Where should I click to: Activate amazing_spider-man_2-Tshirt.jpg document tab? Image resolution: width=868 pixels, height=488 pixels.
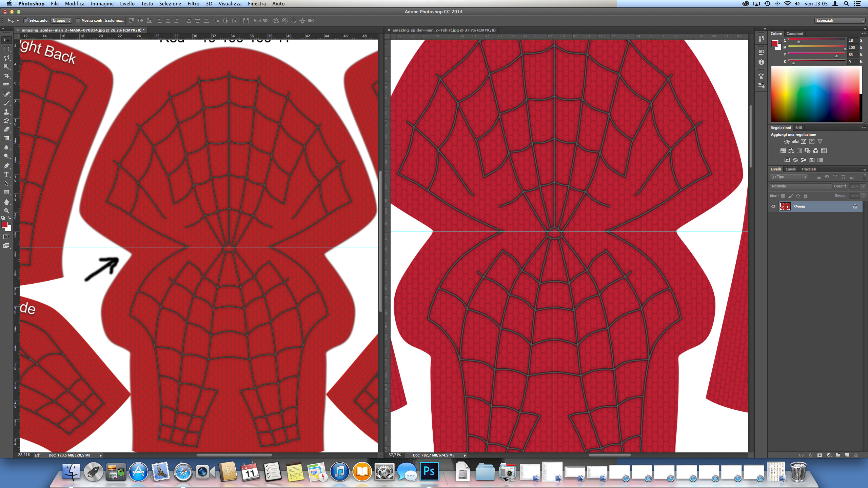tap(444, 30)
